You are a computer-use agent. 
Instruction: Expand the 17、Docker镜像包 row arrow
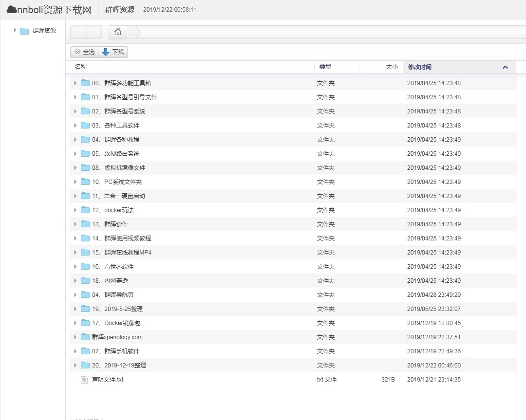75,323
